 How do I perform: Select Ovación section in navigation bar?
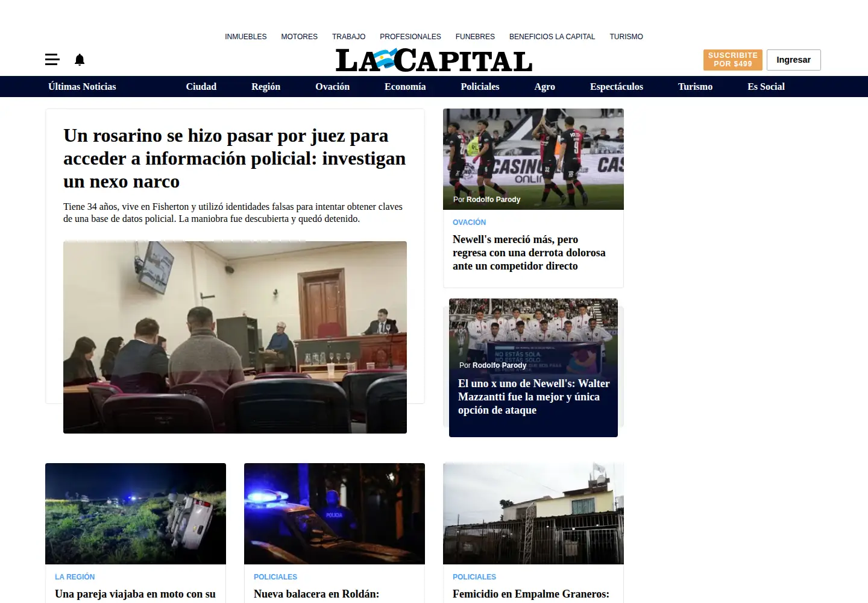click(333, 87)
